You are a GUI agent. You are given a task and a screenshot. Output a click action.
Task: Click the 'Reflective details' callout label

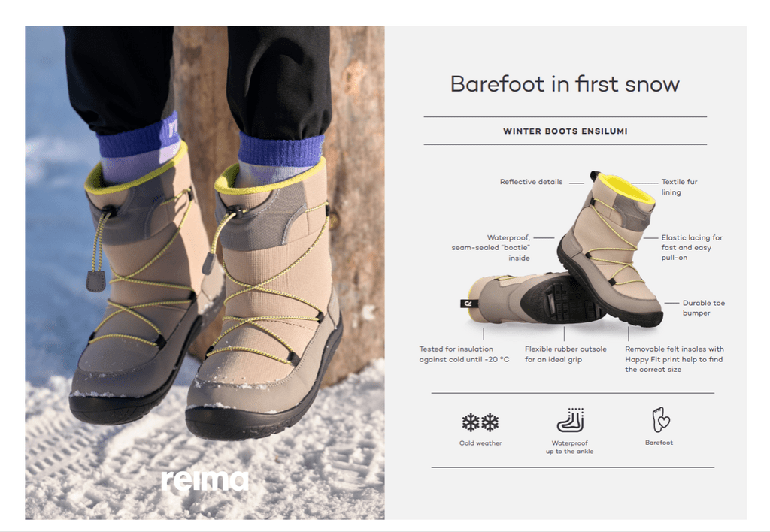coord(531,182)
